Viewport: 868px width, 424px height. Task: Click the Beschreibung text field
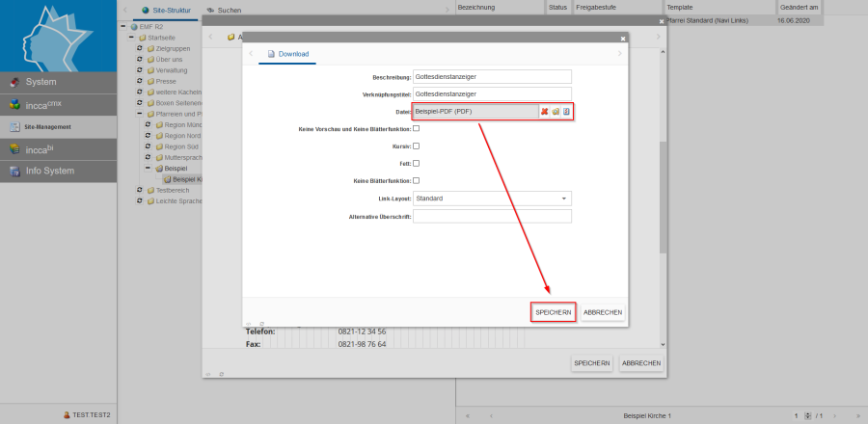click(492, 77)
